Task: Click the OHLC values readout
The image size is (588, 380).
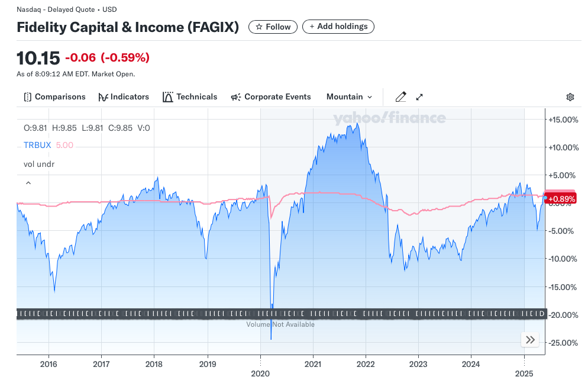Action: [86, 128]
